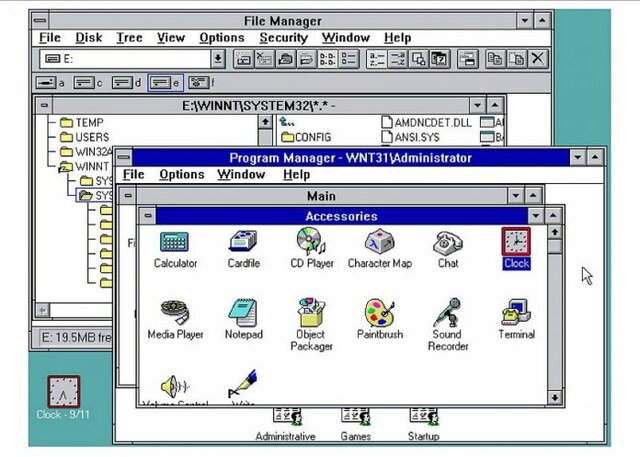Click the Share As toolbar button

click(286, 59)
